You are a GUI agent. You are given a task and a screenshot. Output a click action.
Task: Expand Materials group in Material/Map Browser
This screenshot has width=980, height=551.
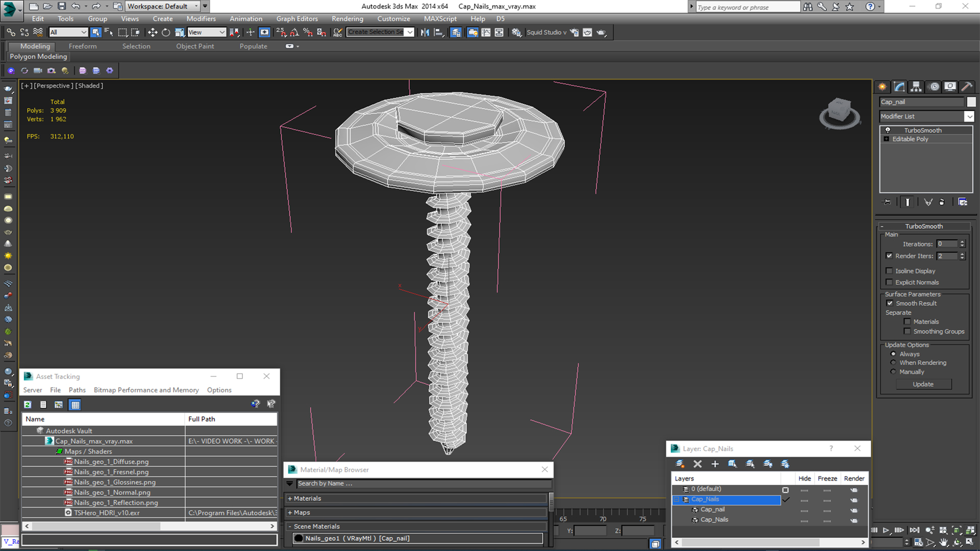[290, 498]
